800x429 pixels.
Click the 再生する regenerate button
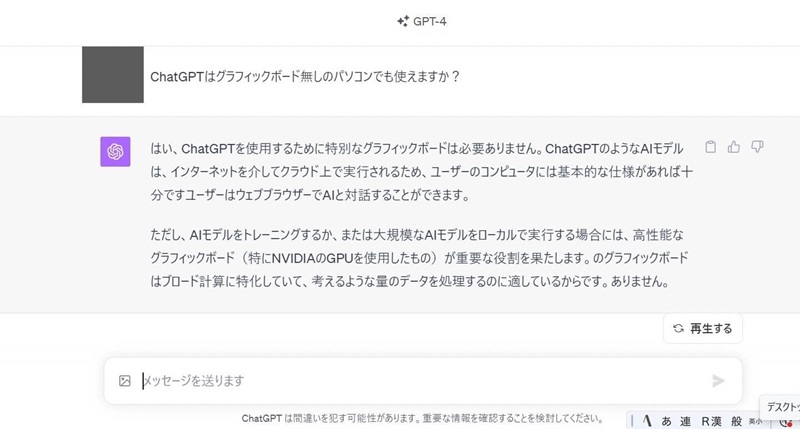pos(703,329)
